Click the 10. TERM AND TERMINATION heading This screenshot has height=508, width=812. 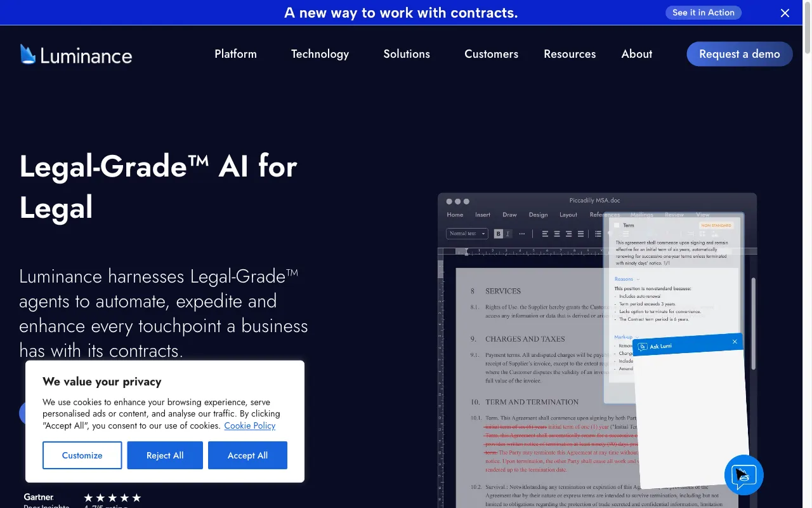click(x=525, y=402)
